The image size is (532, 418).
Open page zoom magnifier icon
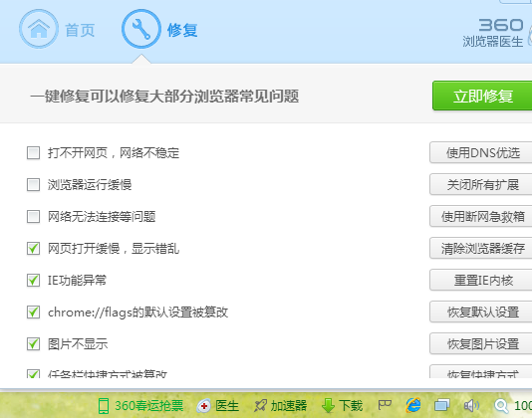[x=501, y=406]
